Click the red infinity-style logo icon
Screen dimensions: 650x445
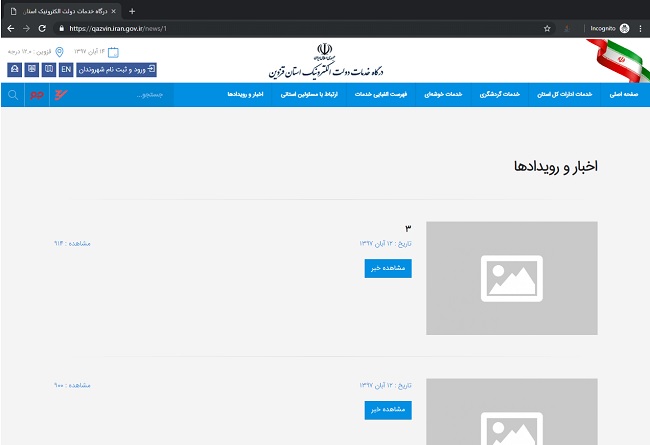tap(38, 95)
